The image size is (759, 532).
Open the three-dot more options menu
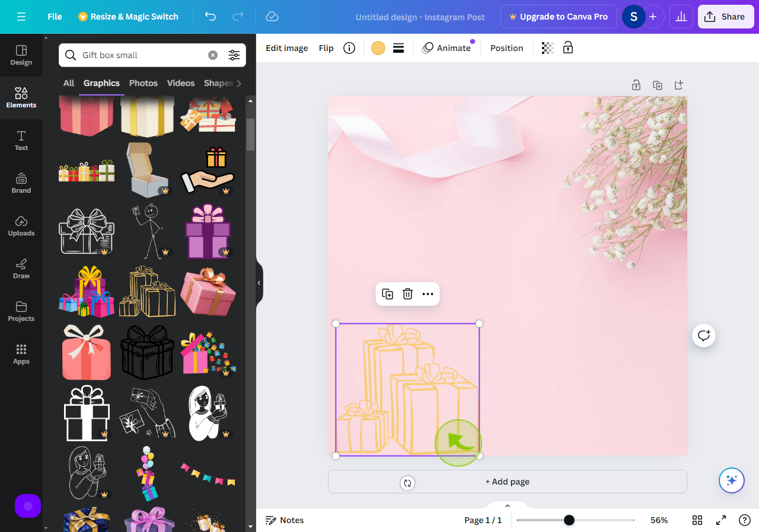pos(428,294)
